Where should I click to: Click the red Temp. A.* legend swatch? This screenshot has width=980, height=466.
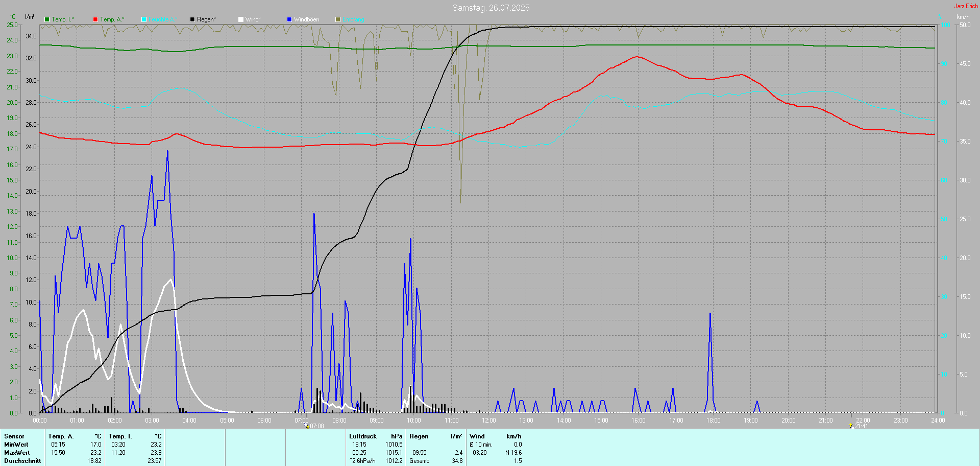click(x=95, y=19)
